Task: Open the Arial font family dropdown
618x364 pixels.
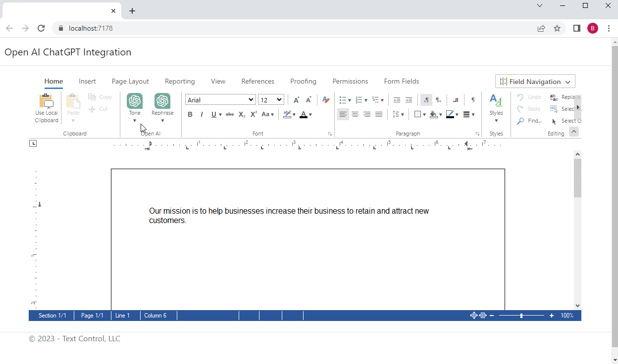Action: coord(220,99)
